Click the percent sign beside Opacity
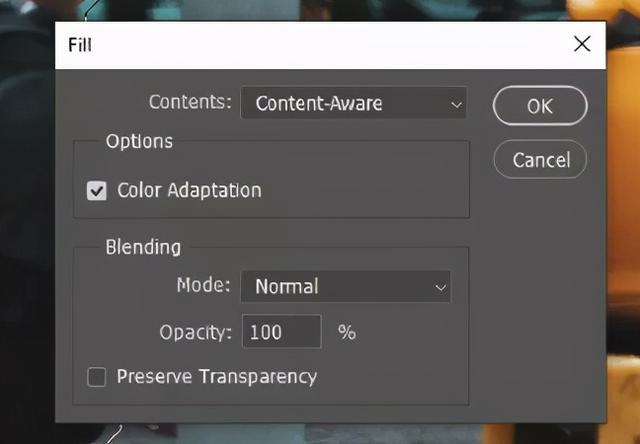The image size is (640, 444). pyautogui.click(x=347, y=332)
